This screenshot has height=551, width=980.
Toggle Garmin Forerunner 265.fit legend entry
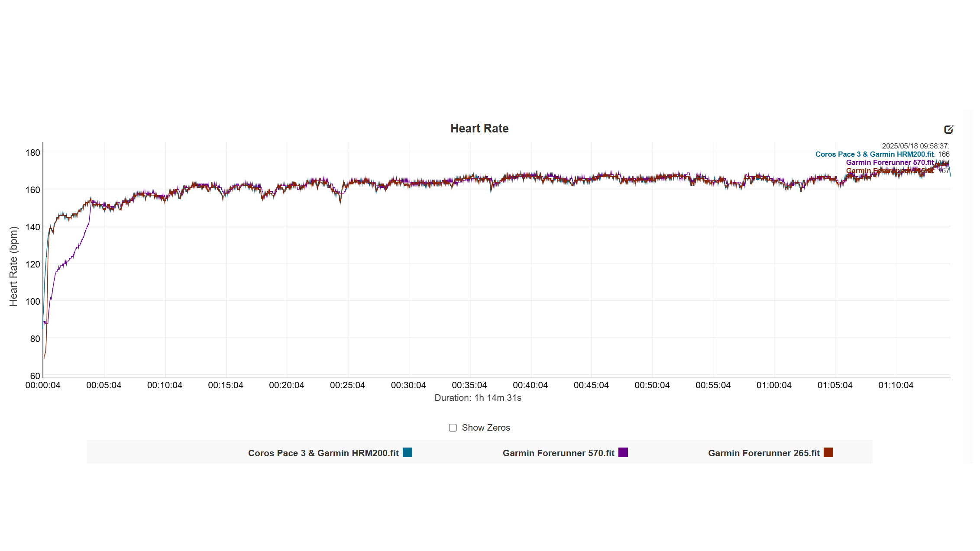click(x=763, y=453)
